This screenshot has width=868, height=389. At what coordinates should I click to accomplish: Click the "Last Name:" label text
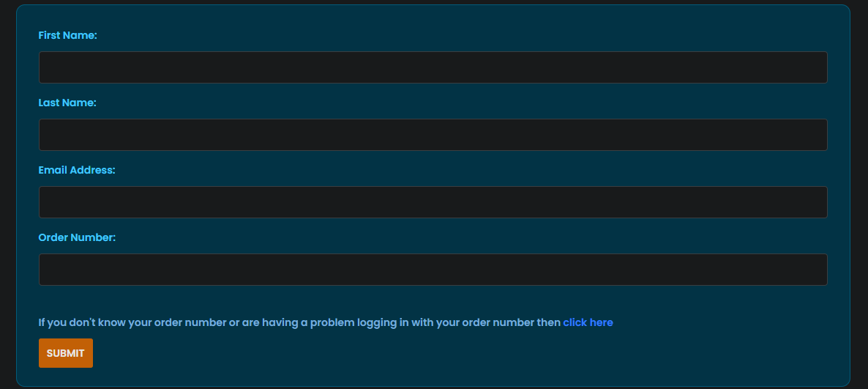click(67, 103)
